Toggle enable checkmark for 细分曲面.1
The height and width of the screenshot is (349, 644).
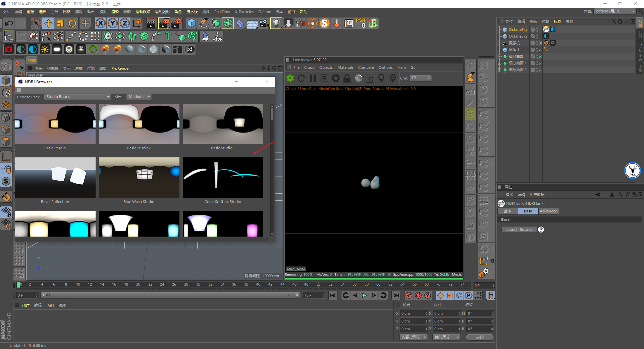(x=540, y=63)
